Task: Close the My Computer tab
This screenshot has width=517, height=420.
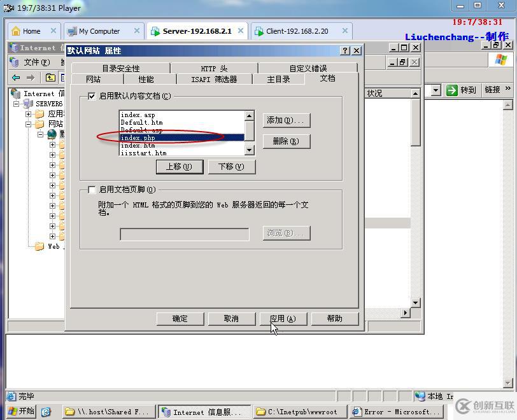Action: tap(137, 31)
